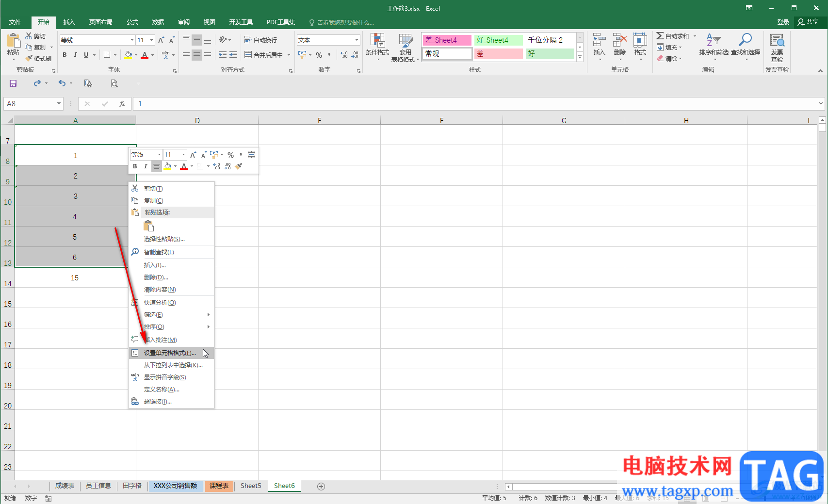
Task: Apply percent style from ribbon
Action: coord(319,55)
